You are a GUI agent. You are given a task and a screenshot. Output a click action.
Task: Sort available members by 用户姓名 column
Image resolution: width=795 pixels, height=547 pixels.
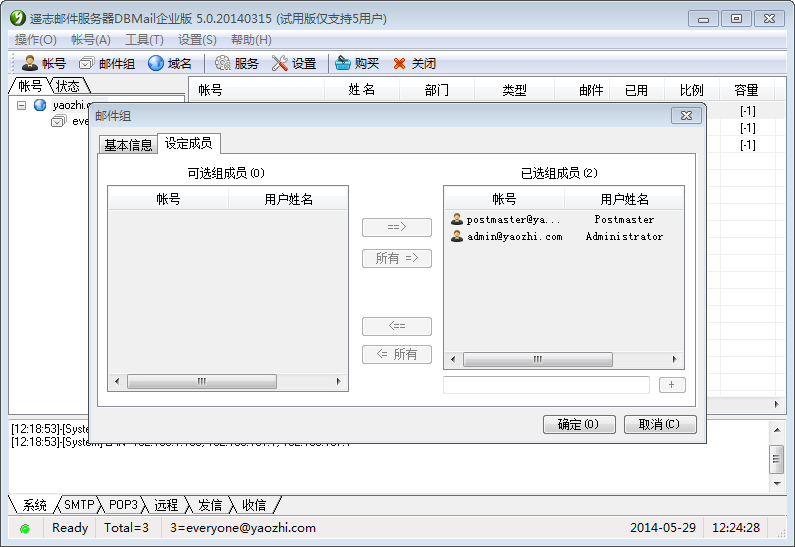click(x=288, y=199)
